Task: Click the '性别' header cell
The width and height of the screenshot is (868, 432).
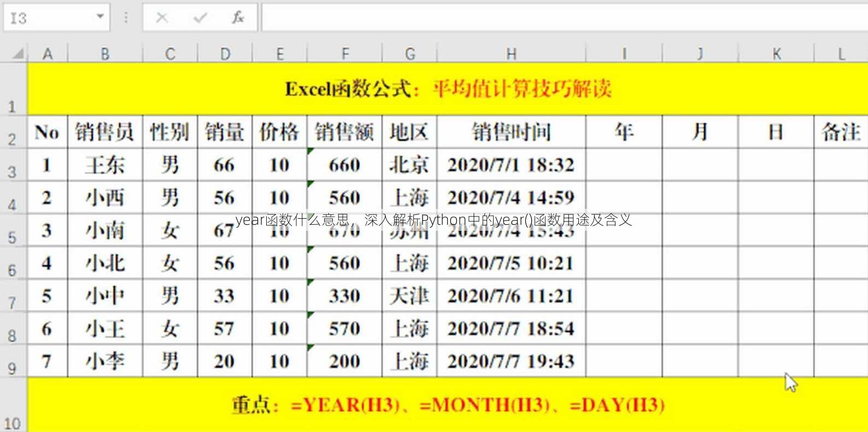Action: click(170, 132)
